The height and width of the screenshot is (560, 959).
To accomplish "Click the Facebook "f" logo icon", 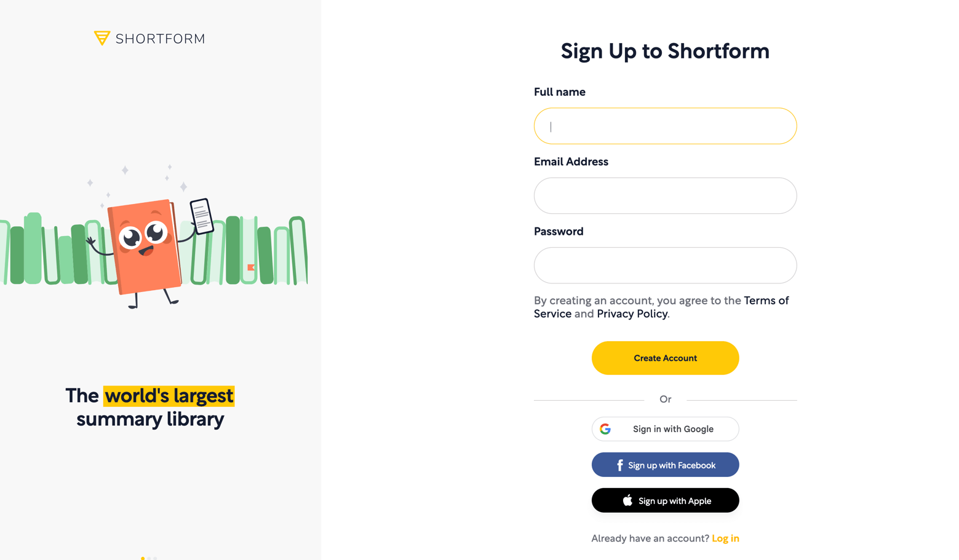I will (x=619, y=465).
